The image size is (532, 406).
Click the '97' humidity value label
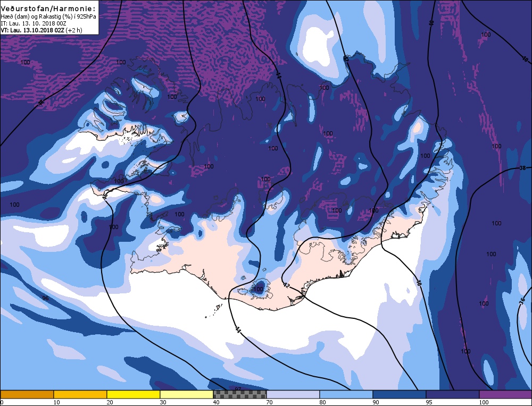click(238, 389)
